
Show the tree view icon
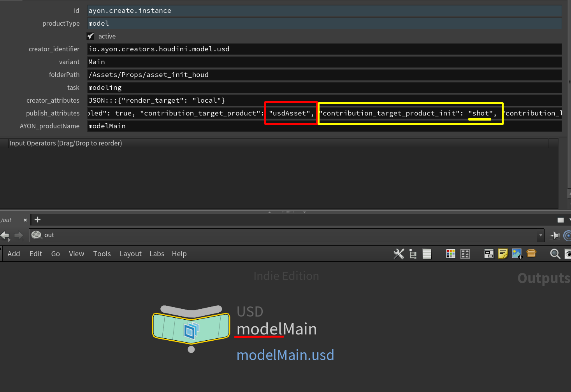coord(413,254)
